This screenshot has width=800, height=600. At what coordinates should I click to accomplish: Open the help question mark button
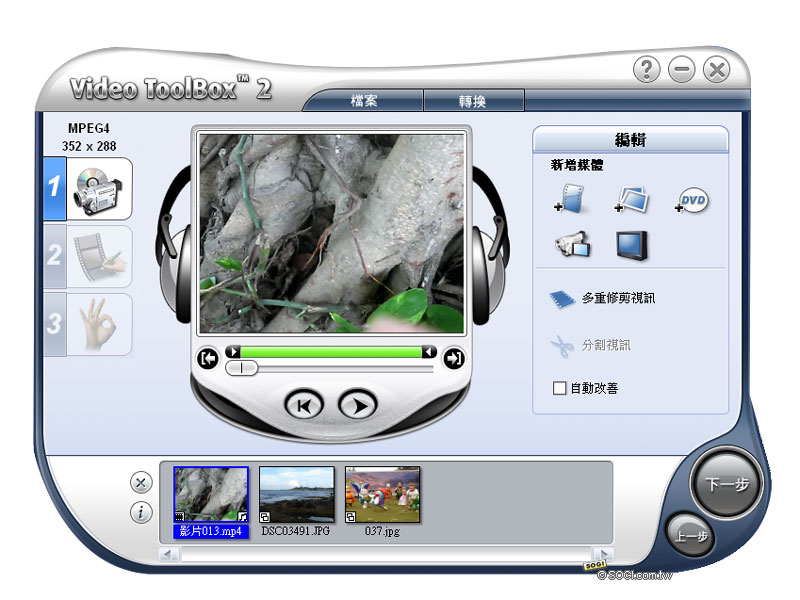pyautogui.click(x=646, y=69)
